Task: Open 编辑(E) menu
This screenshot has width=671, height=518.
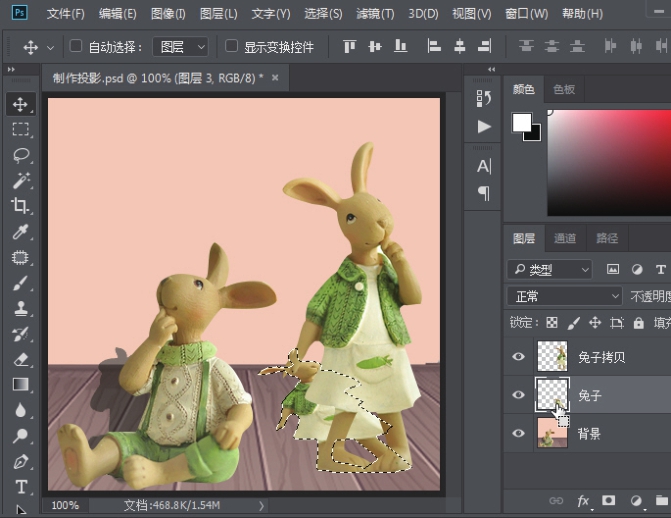Action: click(118, 14)
